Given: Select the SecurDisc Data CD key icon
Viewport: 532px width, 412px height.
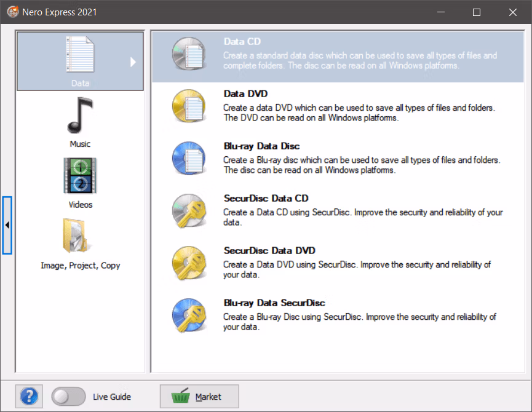Looking at the screenshot, I should coord(189,210).
